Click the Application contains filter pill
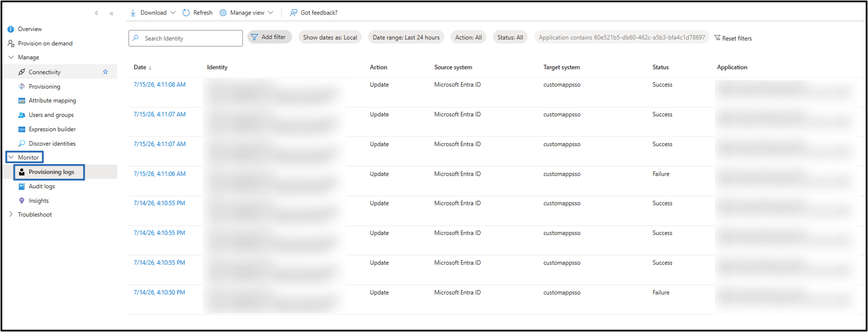This screenshot has height=332, width=868. tap(622, 37)
